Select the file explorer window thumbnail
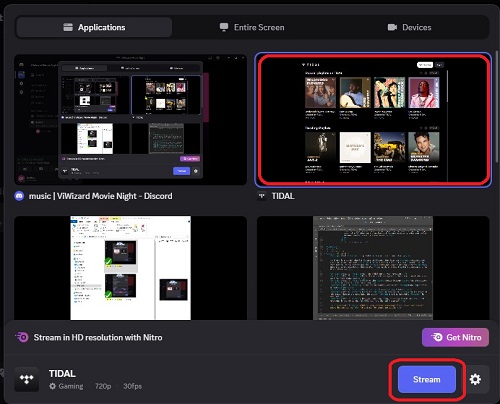This screenshot has width=500, height=404. tap(131, 268)
